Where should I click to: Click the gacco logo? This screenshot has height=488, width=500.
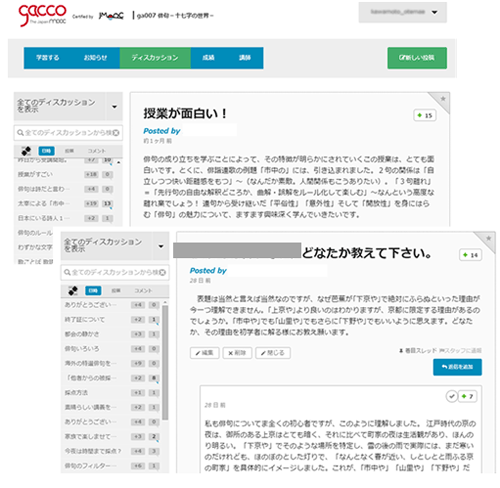point(42,15)
